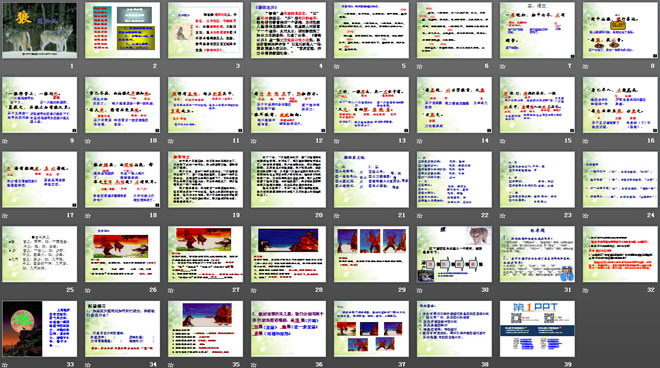Click the animation star icon under slide 8
660x368 pixels.
coord(585,67)
